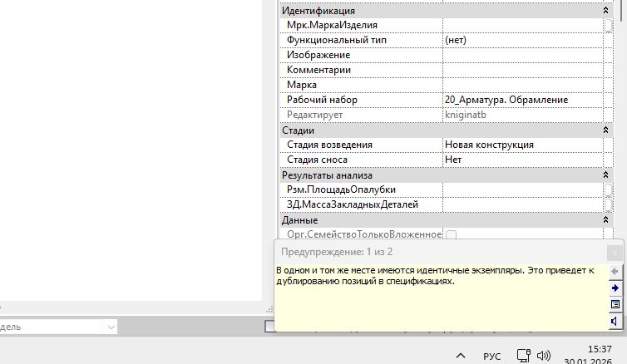The width and height of the screenshot is (627, 364).
Task: Click the Изображение value field
Action: tap(522, 55)
